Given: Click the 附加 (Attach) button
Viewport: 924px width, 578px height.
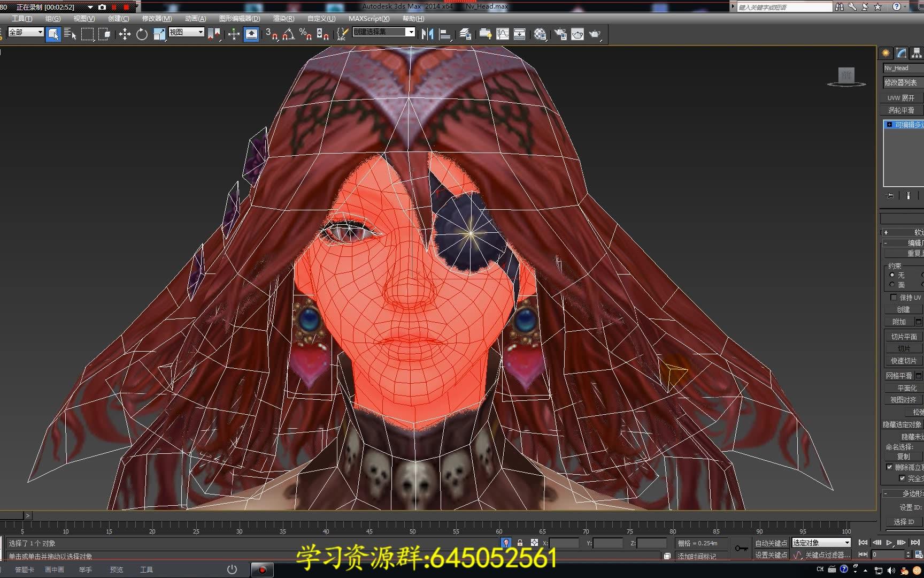Looking at the screenshot, I should point(899,322).
